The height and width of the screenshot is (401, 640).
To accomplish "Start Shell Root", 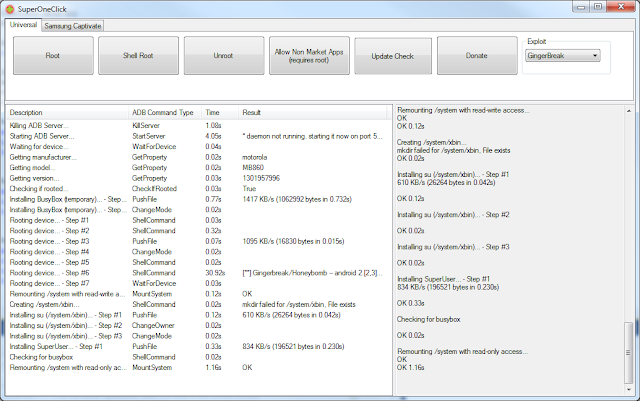I will 138,56.
